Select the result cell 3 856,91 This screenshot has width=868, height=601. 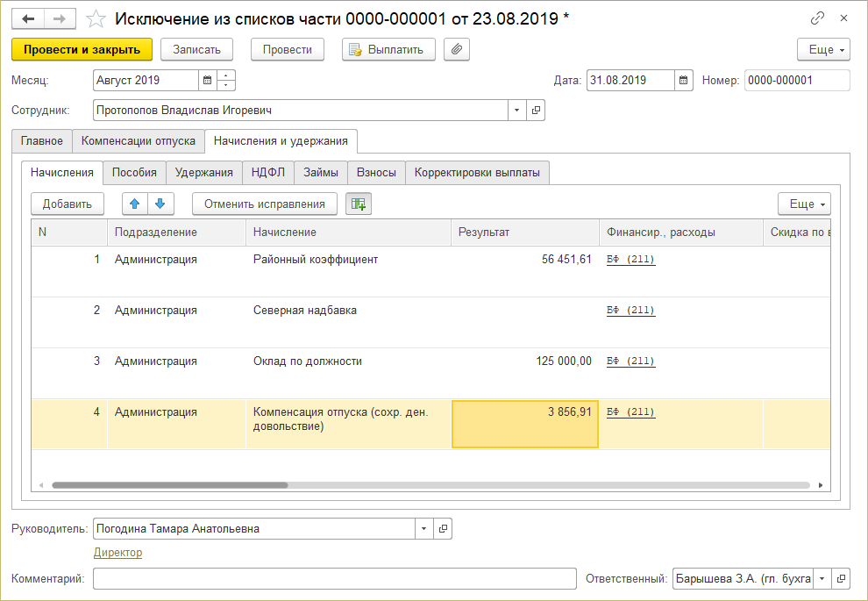[x=525, y=425]
